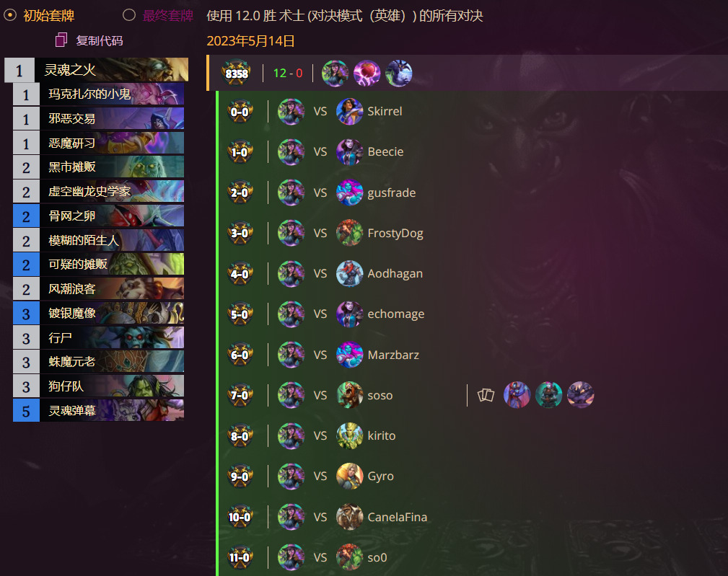Expand the 12 - 0 run header row
728x576 pixels.
click(x=467, y=73)
